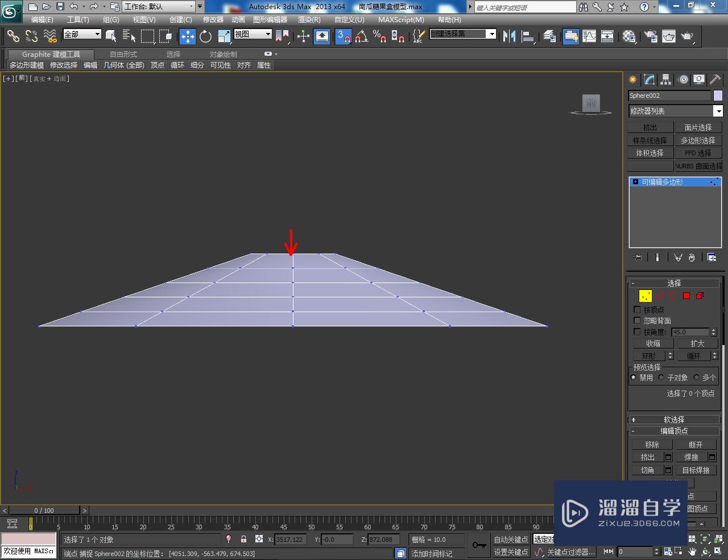Select the 子对象 preview radio button
The width and height of the screenshot is (728, 560).
pyautogui.click(x=661, y=378)
